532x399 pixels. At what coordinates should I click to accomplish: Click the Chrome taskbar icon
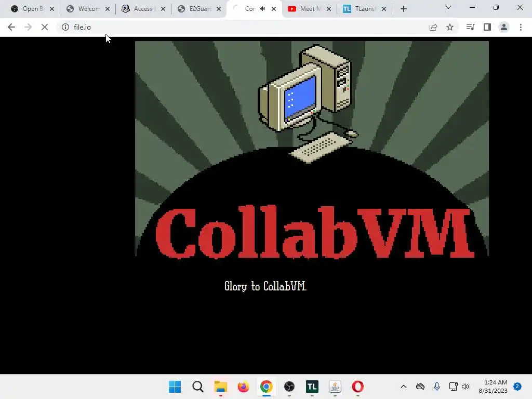point(267,387)
